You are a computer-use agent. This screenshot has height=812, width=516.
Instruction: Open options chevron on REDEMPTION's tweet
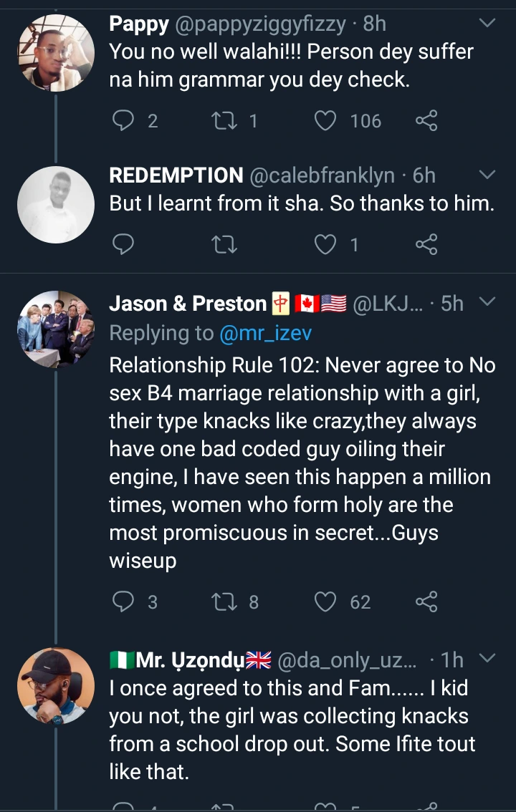(x=487, y=175)
